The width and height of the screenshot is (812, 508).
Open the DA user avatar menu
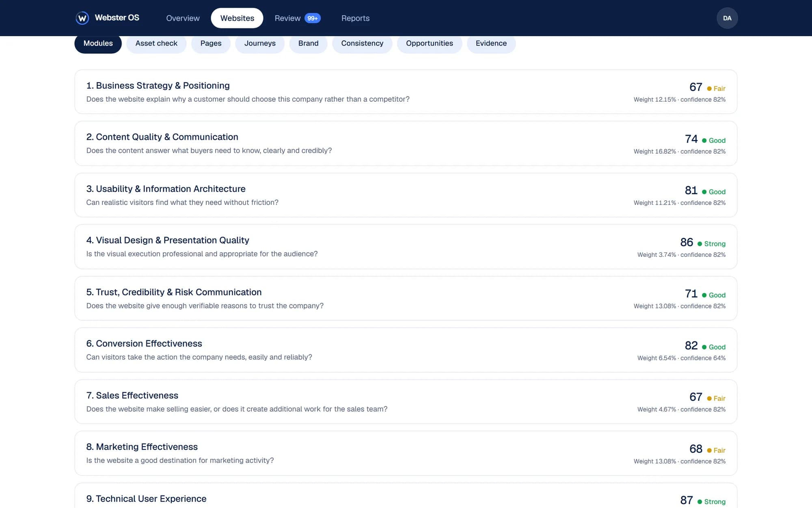click(x=727, y=18)
